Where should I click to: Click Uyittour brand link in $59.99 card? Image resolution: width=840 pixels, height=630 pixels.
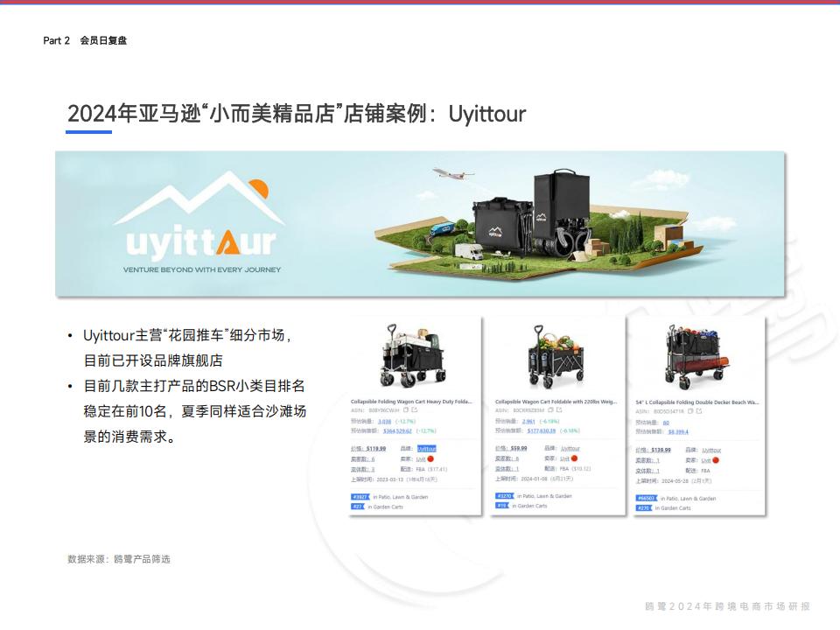tap(570, 448)
